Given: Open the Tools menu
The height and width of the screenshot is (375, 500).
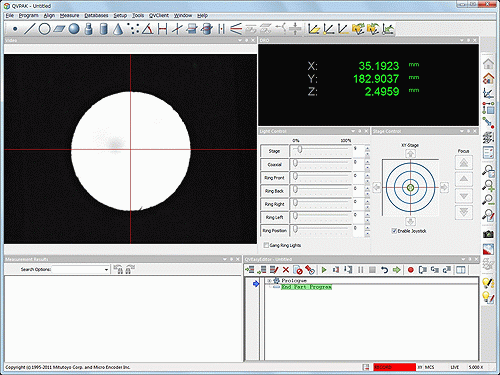Looking at the screenshot, I should click(138, 15).
